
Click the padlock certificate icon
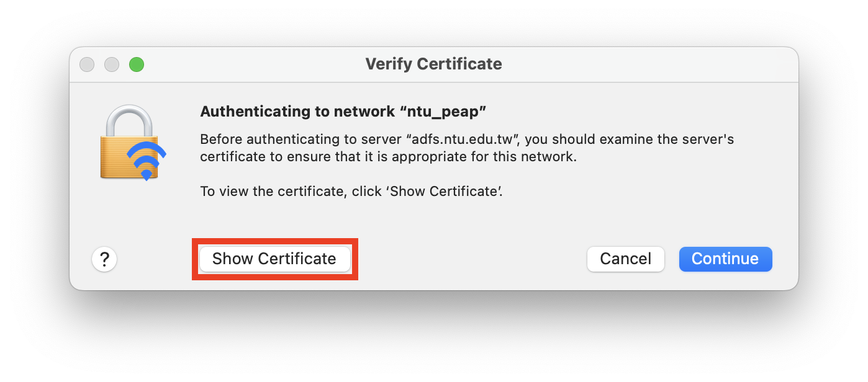[133, 143]
